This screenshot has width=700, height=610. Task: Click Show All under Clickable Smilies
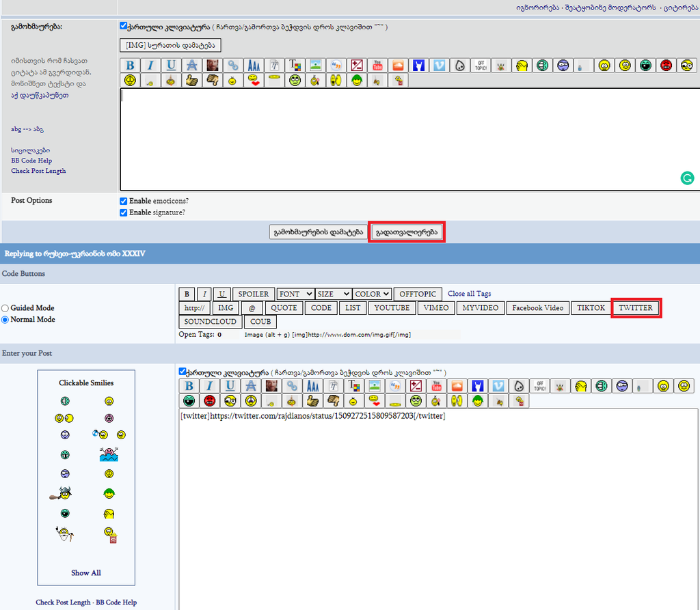(x=86, y=572)
